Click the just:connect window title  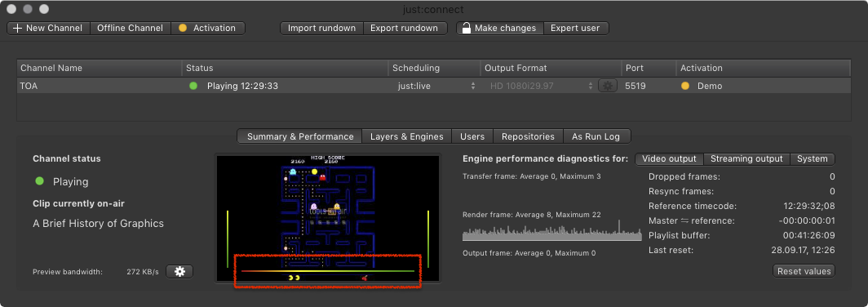(x=434, y=10)
